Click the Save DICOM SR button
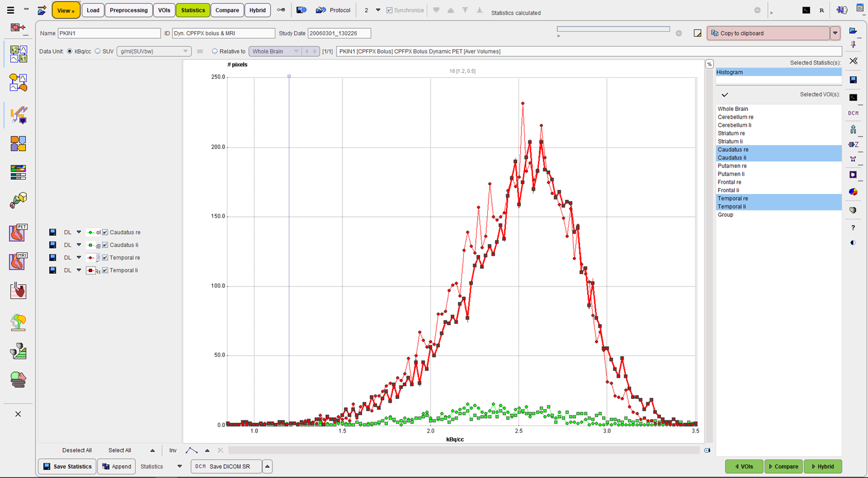 (x=226, y=467)
